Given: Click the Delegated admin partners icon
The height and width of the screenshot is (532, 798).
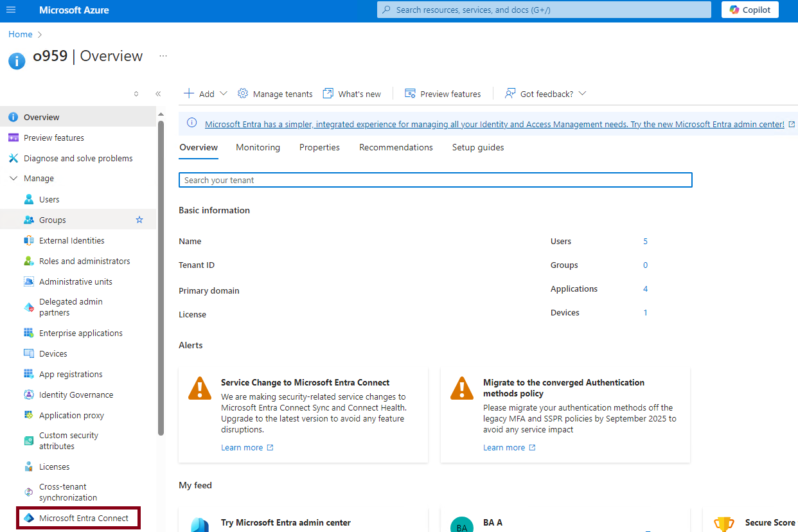Looking at the screenshot, I should (29, 307).
